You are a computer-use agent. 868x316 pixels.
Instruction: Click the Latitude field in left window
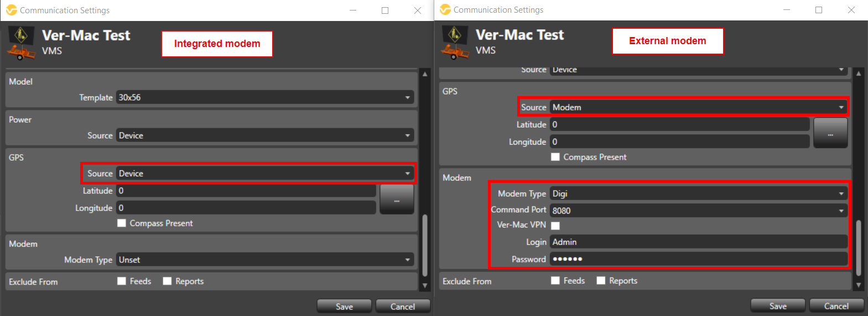point(246,191)
